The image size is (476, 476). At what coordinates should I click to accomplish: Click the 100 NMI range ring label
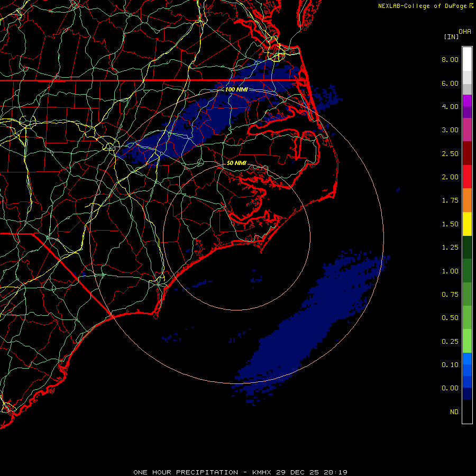236,89
